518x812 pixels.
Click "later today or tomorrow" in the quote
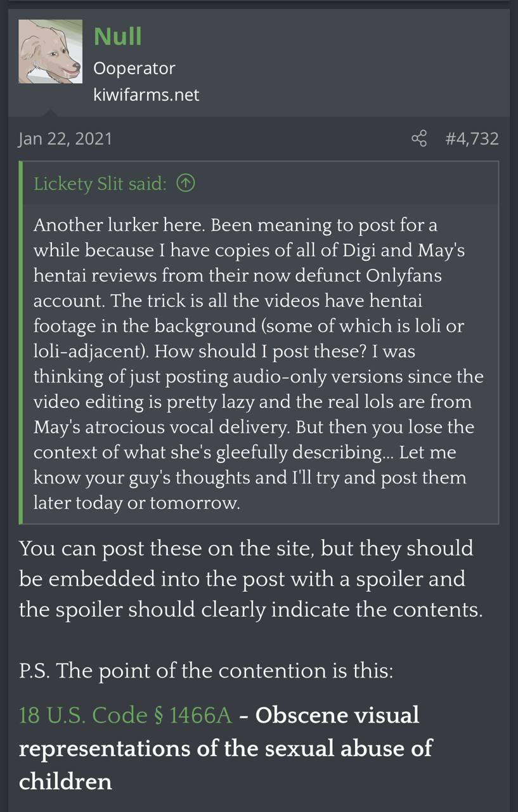[137, 502]
